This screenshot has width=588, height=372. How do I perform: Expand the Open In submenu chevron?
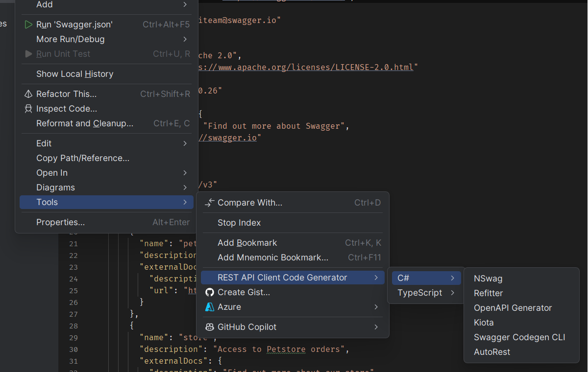click(x=185, y=173)
